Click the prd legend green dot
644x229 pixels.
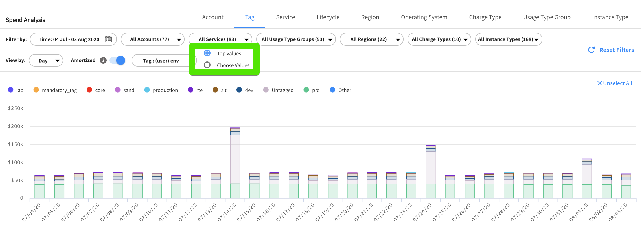click(x=306, y=90)
